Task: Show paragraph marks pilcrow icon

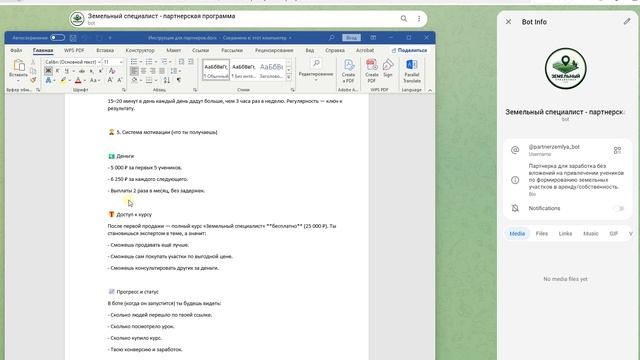Action: click(x=178, y=80)
